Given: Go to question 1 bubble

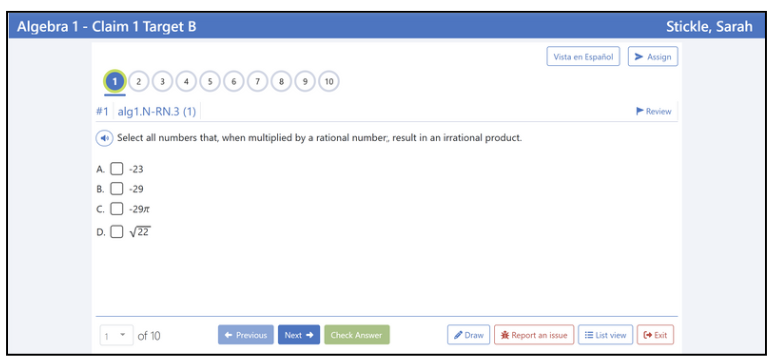Looking at the screenshot, I should (115, 82).
